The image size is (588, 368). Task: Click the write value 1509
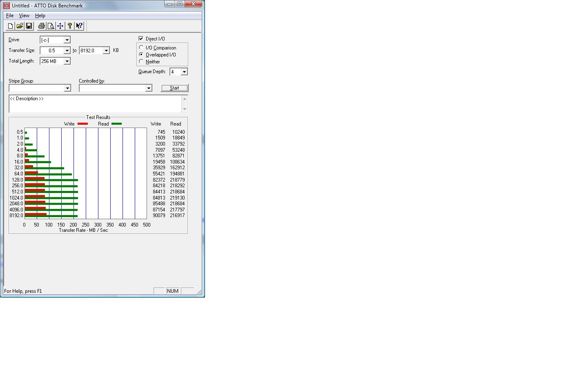click(160, 138)
